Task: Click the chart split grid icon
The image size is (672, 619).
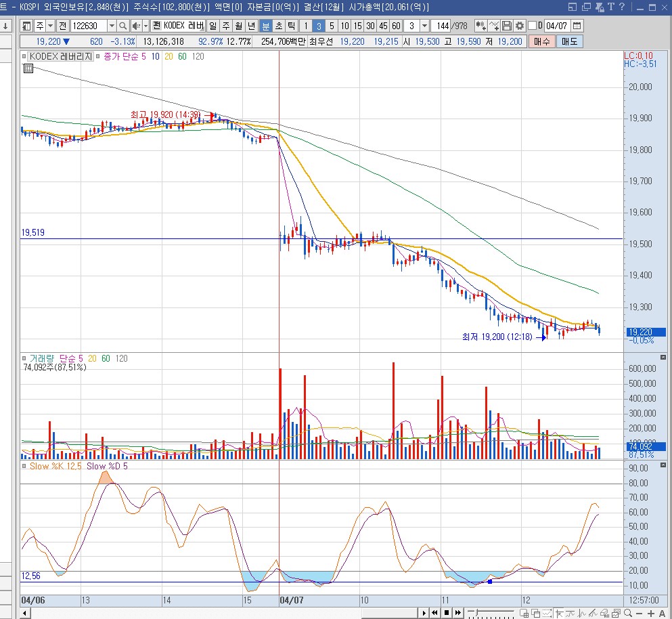Action: click(524, 614)
